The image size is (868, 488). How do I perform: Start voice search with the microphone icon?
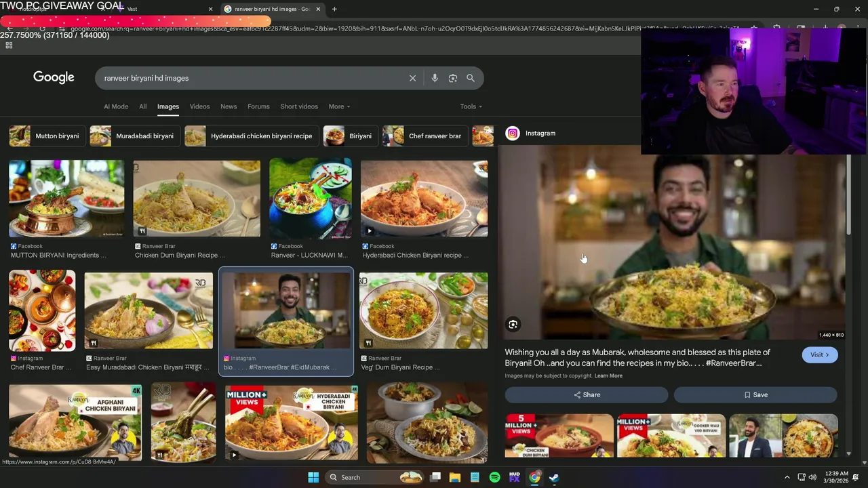click(x=435, y=78)
